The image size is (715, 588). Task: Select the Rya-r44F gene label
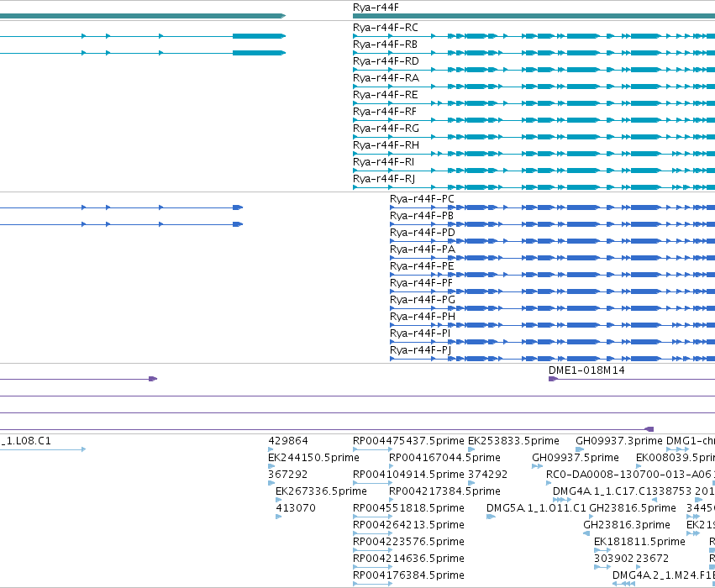click(376, 8)
